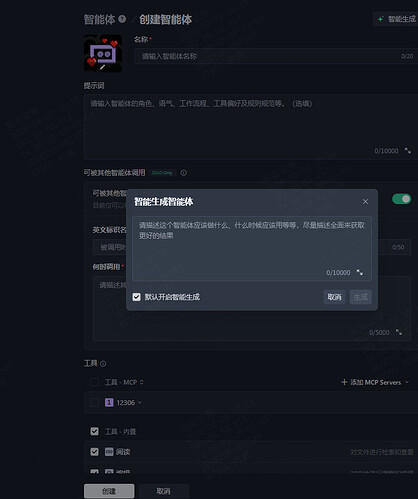Close the 智能生成智能体 dialog
This screenshot has width=418, height=499.
[x=365, y=201]
